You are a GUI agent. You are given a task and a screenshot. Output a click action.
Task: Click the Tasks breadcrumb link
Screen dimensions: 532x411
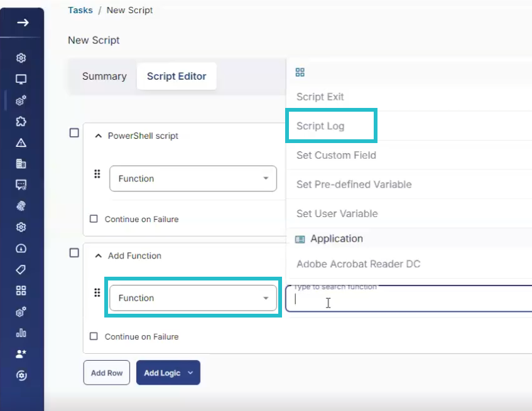tap(80, 9)
